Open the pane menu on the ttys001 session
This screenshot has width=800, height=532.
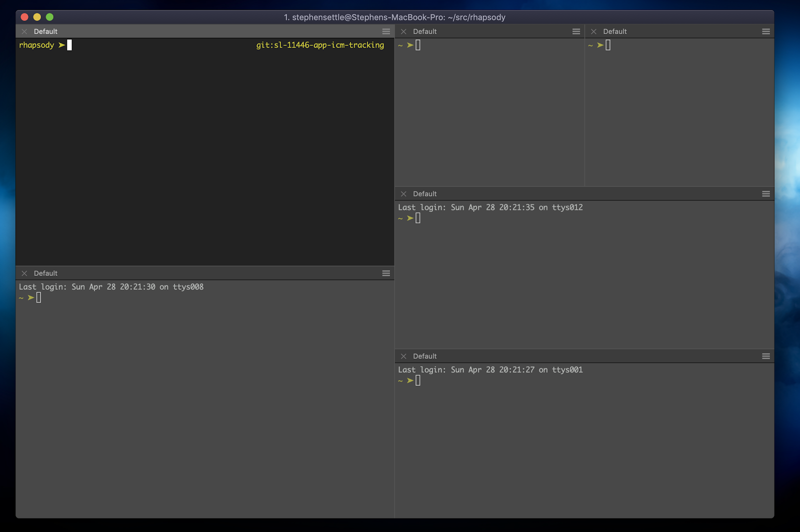coord(766,356)
